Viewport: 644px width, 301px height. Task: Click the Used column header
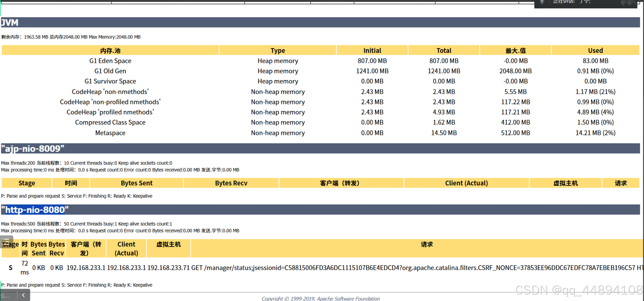tap(596, 50)
